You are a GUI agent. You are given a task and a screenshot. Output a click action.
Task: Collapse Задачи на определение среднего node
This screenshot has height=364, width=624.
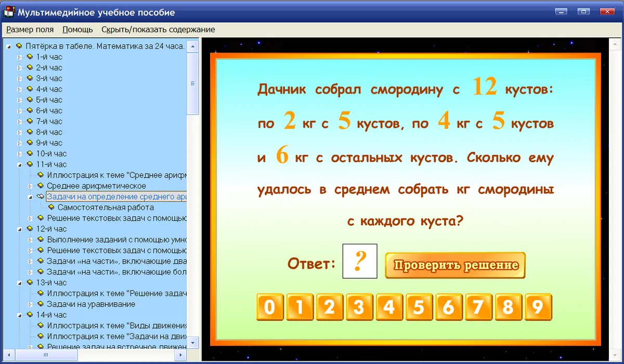(30, 197)
